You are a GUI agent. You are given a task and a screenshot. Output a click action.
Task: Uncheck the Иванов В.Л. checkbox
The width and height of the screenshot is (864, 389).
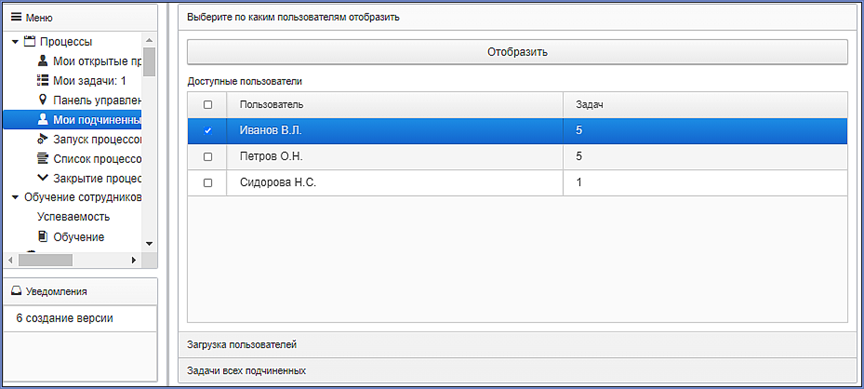[x=208, y=131]
